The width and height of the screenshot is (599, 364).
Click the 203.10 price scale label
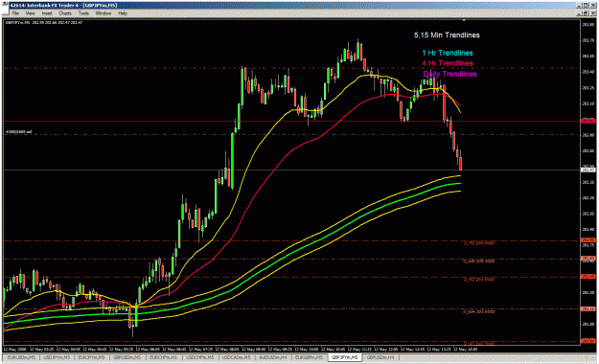(x=587, y=103)
